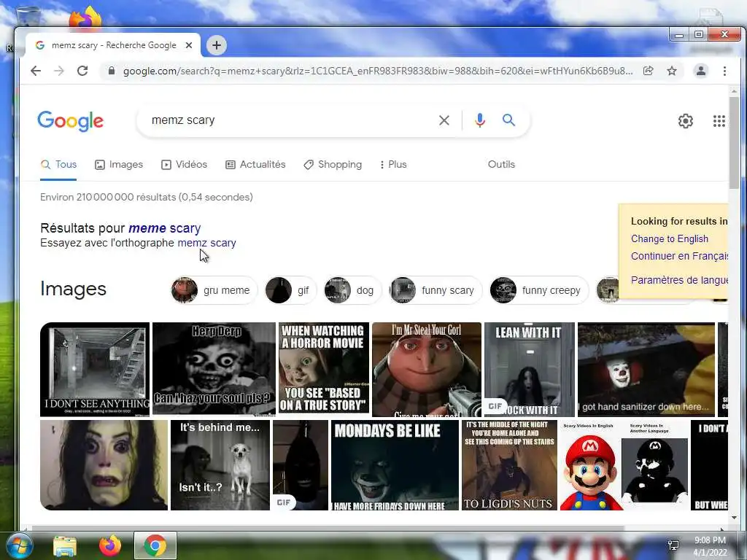Open the Google apps grid icon
The image size is (747, 560).
[719, 121]
